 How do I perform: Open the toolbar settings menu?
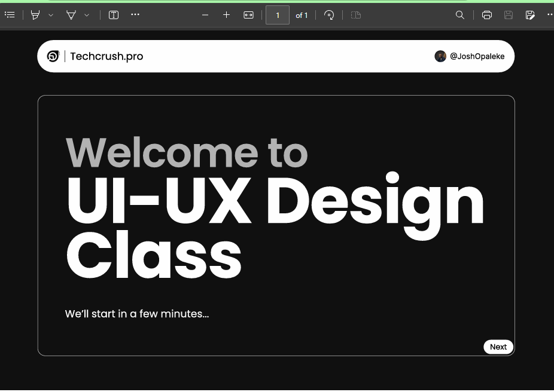[550, 15]
